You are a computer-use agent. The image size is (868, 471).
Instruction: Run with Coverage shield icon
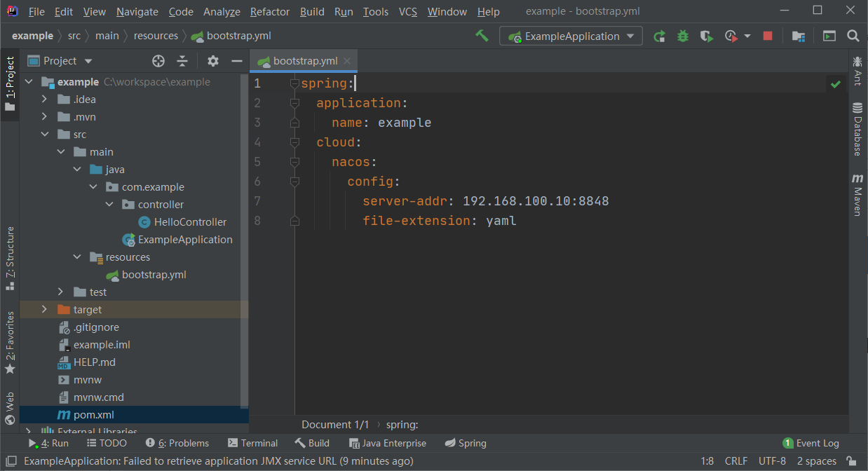(x=707, y=36)
